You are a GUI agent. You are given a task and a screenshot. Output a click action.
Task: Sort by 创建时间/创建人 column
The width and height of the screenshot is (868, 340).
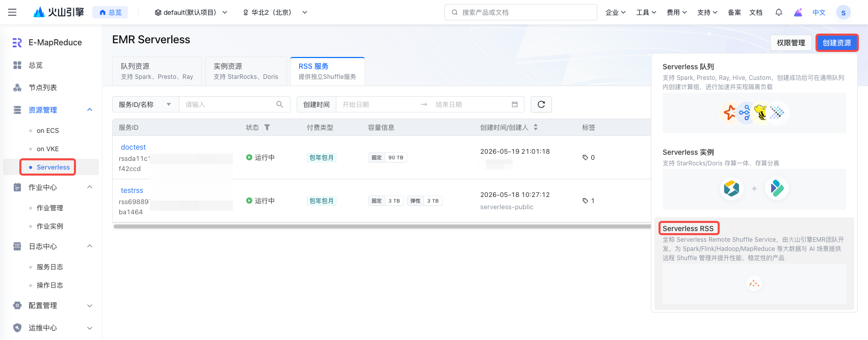[536, 127]
